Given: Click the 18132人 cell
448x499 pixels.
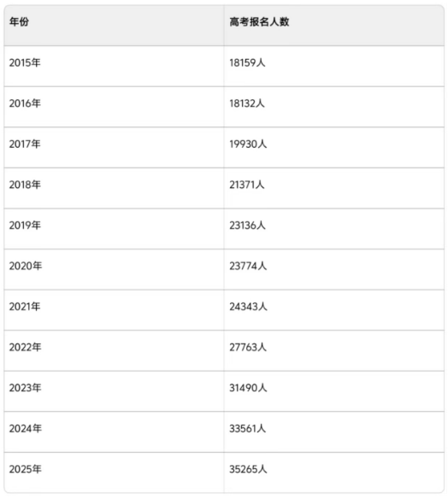Looking at the screenshot, I should coord(247,103).
